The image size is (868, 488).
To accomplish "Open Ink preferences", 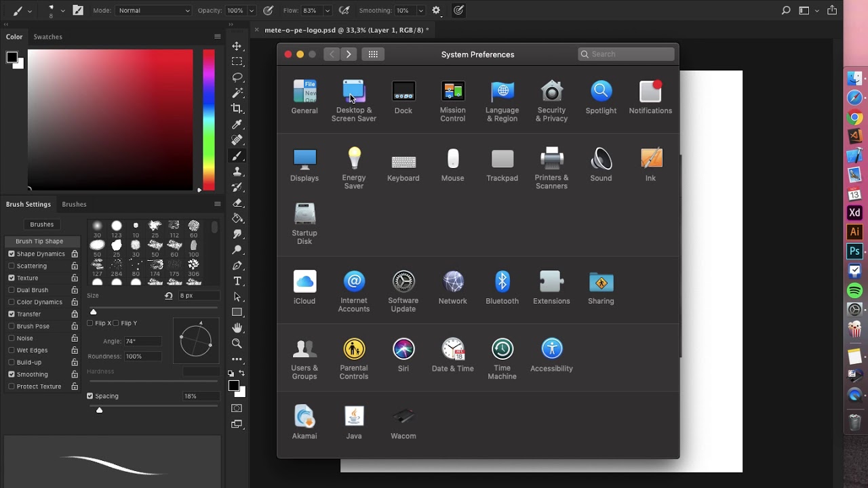I will click(x=650, y=165).
